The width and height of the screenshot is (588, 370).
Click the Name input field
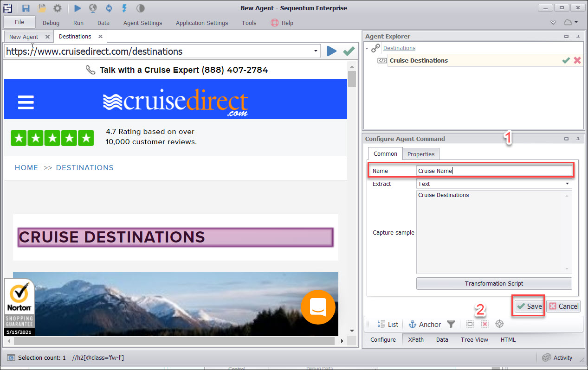tap(494, 171)
